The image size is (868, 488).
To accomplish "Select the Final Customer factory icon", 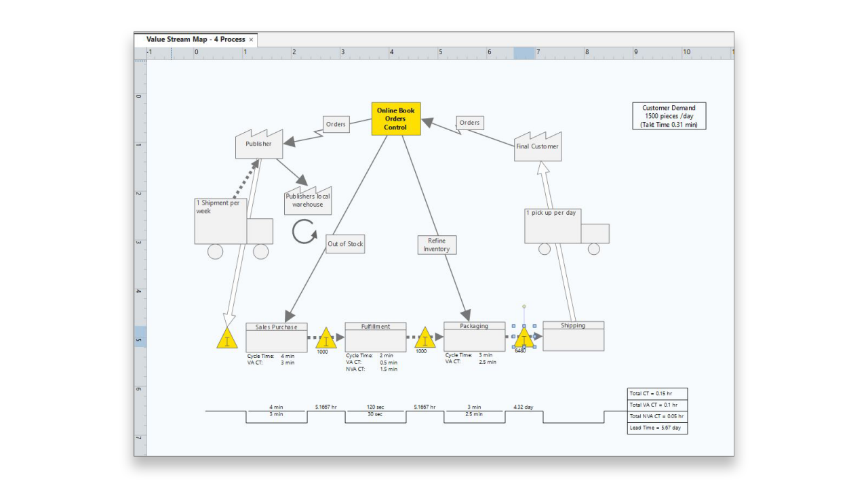I will coord(538,146).
